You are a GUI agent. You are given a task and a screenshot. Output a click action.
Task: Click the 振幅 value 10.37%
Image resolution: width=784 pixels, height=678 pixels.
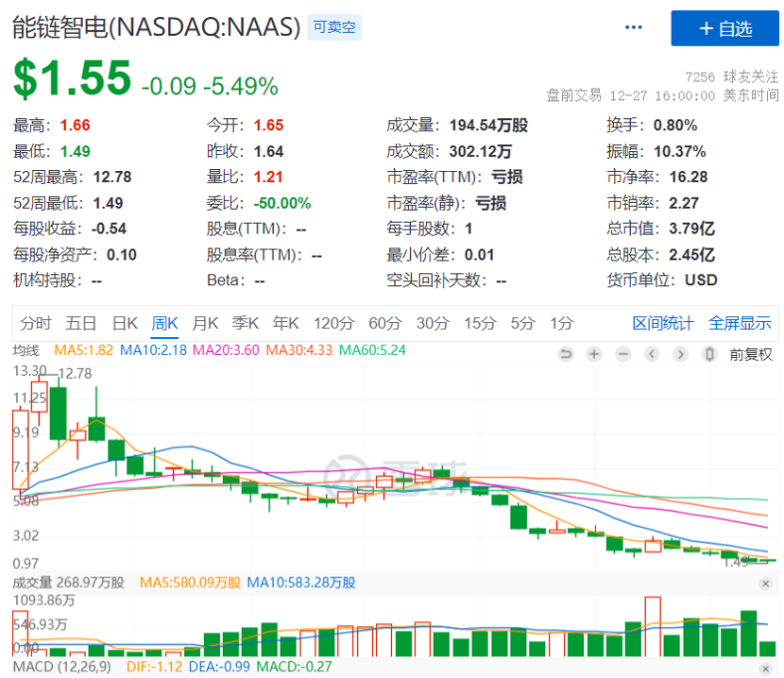[x=679, y=151]
